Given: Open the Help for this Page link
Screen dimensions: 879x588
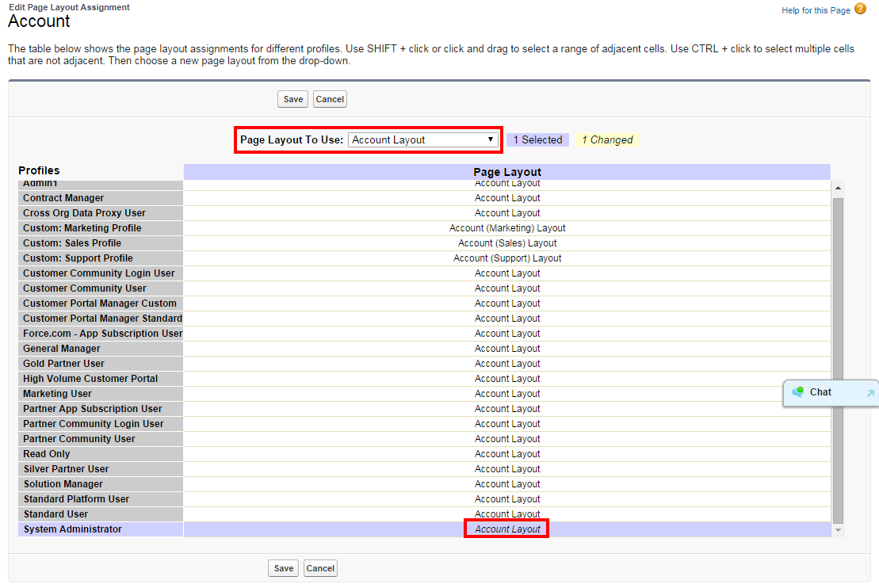Looking at the screenshot, I should (816, 10).
